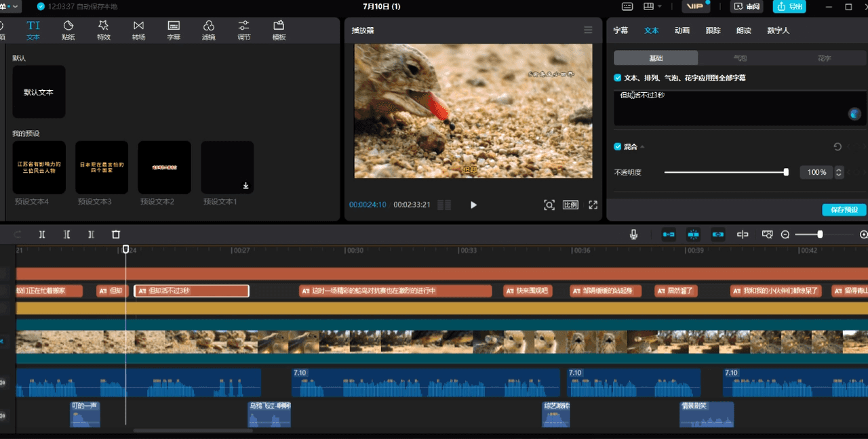Open the 比例 aspect ratio selector

(570, 205)
